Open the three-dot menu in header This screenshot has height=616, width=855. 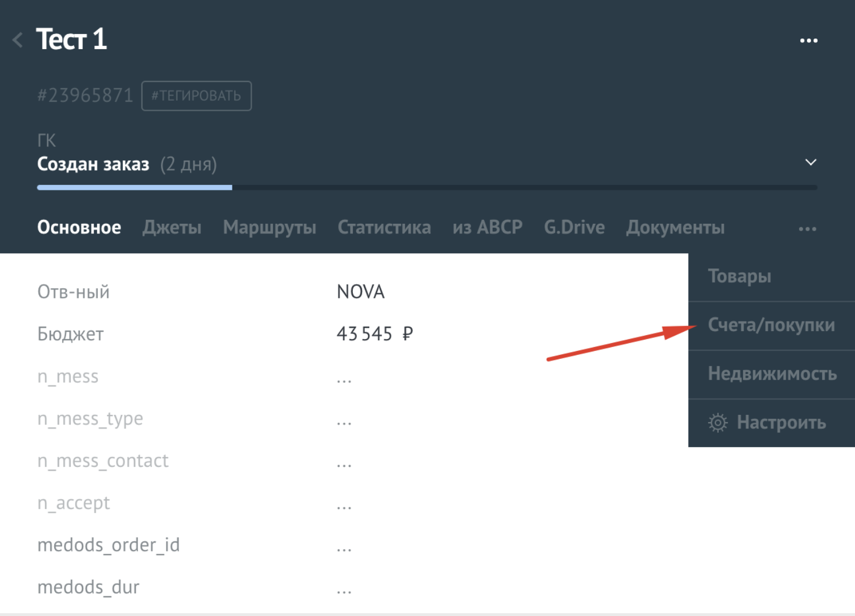point(809,41)
